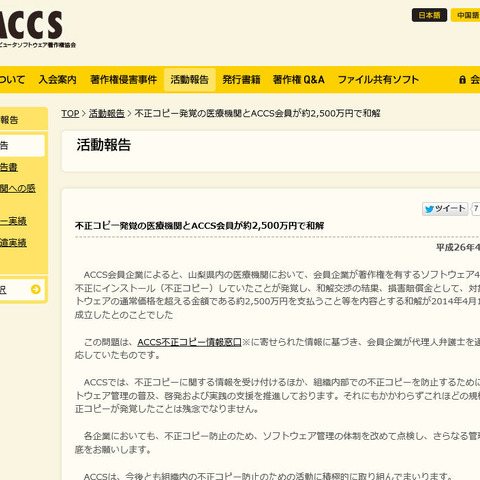The height and width of the screenshot is (480, 480).
Task: Click the orange arrow icon in sidebar
Action: (36, 289)
